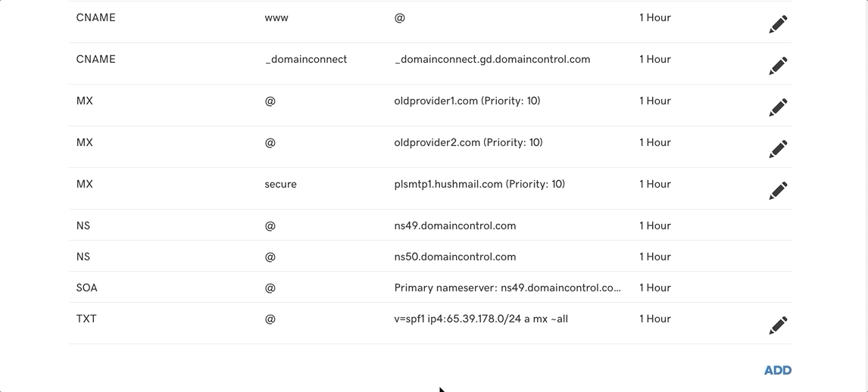Click the "www" host name

point(276,17)
